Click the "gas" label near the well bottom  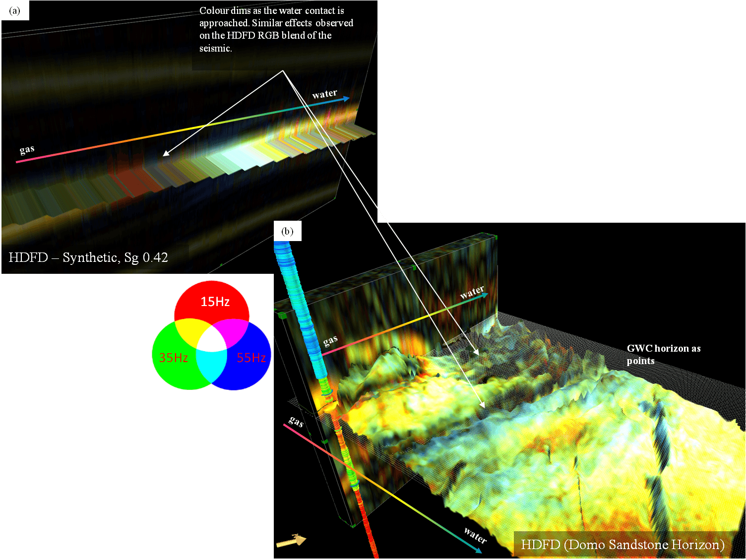[296, 422]
